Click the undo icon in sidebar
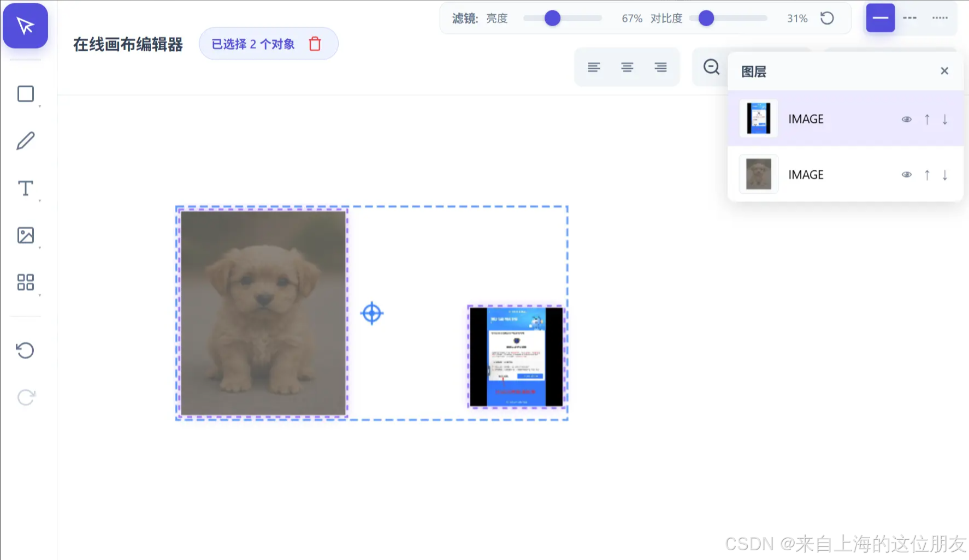 coord(25,350)
